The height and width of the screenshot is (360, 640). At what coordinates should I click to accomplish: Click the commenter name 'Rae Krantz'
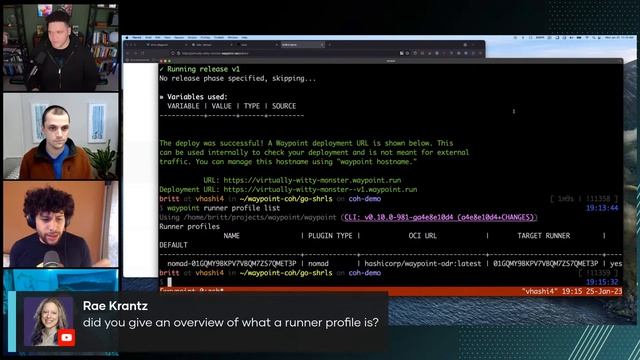click(x=115, y=306)
